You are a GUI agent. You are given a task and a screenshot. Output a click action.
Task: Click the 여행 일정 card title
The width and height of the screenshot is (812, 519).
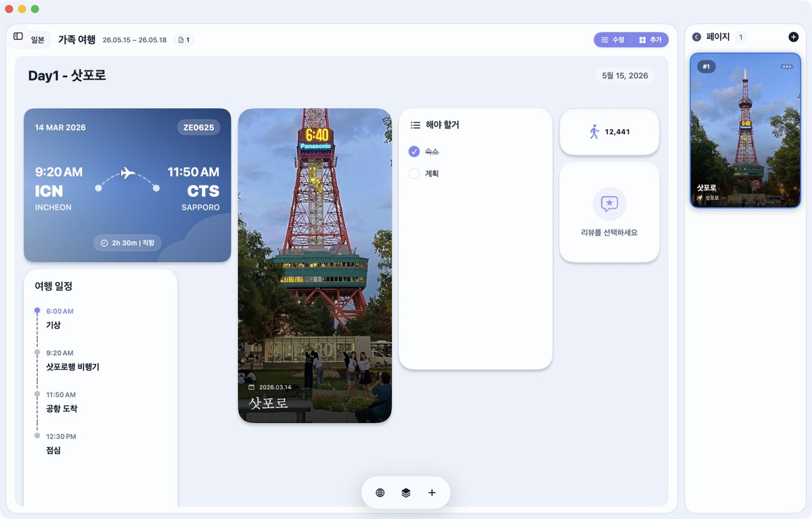pos(53,286)
